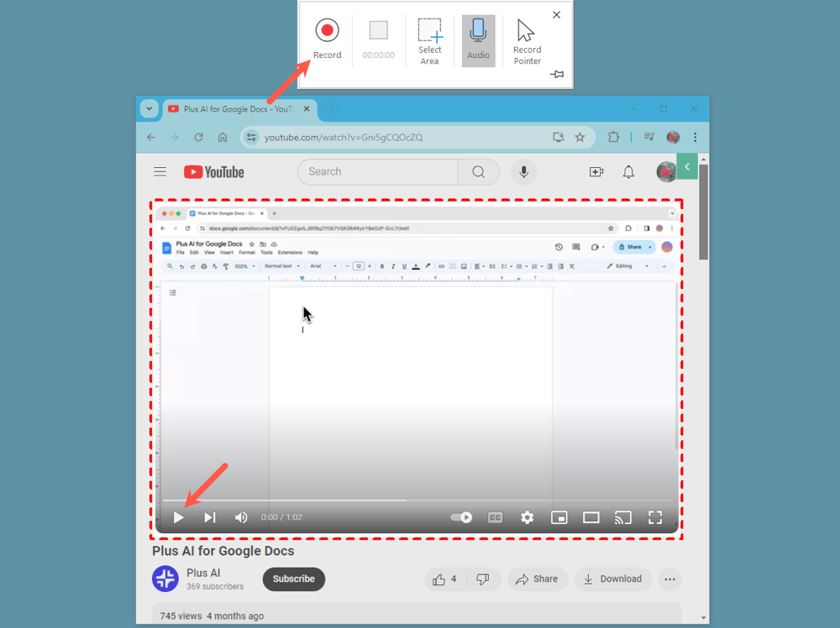Image resolution: width=840 pixels, height=628 pixels.
Task: Pin the recorder toolbar
Action: pos(557,74)
